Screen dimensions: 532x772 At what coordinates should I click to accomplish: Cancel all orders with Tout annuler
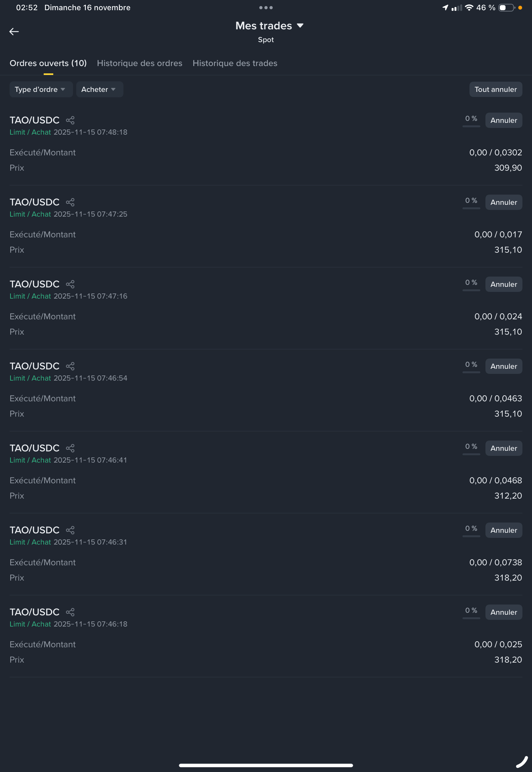coord(496,89)
